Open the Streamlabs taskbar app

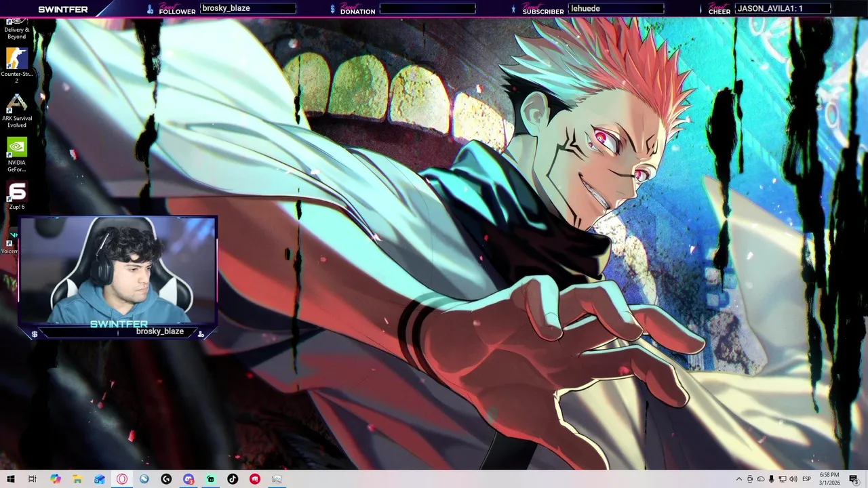pyautogui.click(x=210, y=479)
